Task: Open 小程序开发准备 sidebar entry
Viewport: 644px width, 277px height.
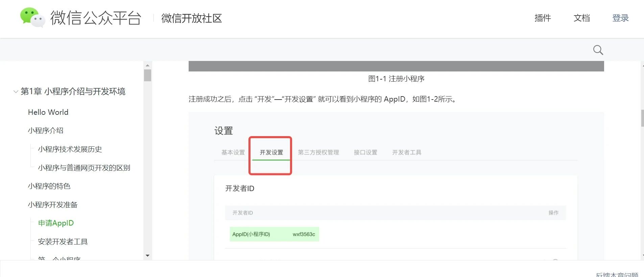Action: 53,205
